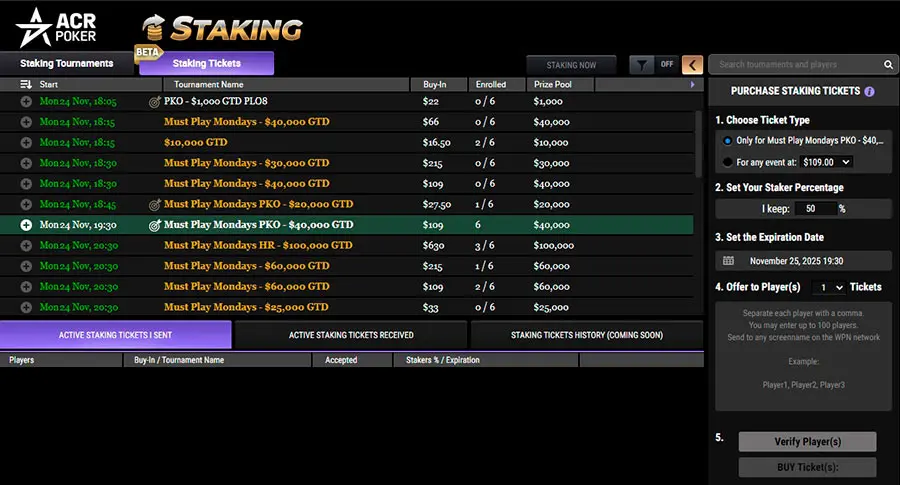
Task: Click 'Stakers % / Expiration' column header
Action: (486, 360)
